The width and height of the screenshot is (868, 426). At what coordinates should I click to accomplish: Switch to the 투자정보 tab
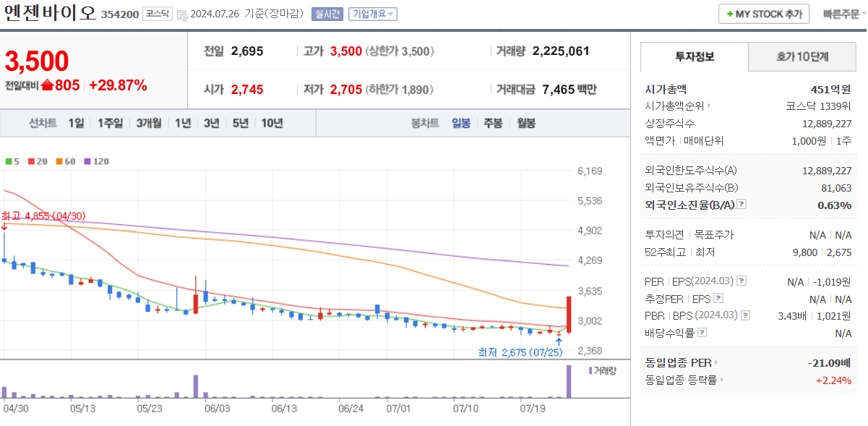point(695,56)
